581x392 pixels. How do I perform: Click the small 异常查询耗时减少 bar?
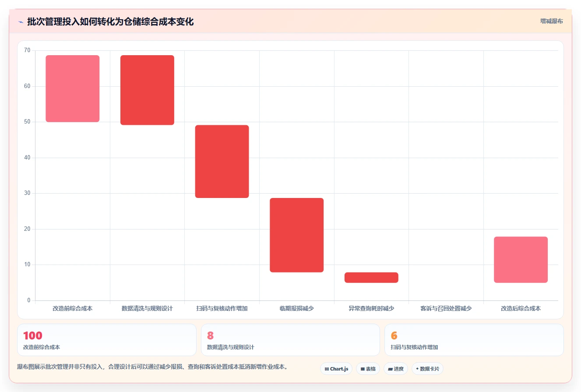click(371, 278)
